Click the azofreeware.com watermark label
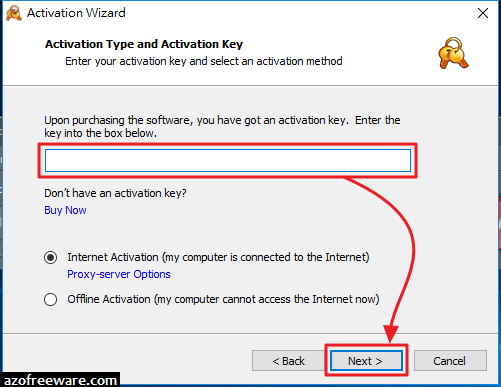Viewport: 501px width, 387px height. coord(60,380)
